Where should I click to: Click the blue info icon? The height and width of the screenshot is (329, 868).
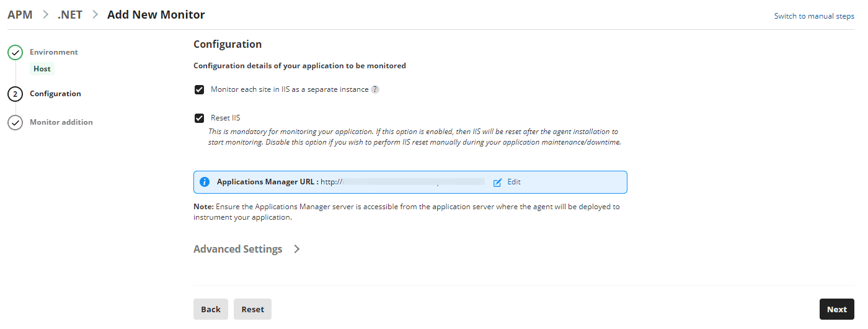click(x=205, y=182)
